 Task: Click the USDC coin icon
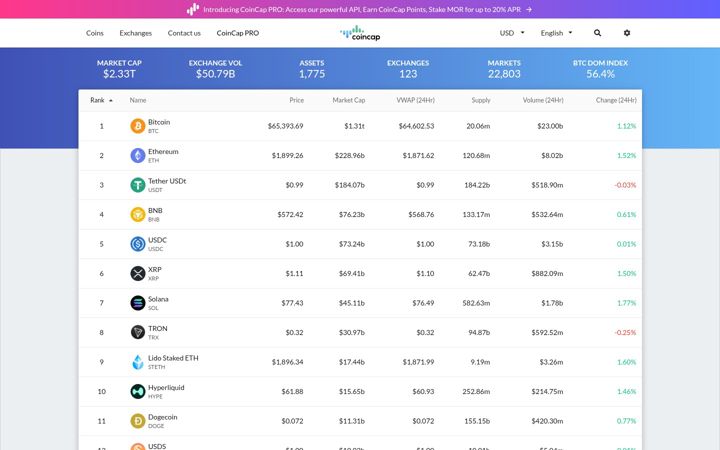[x=138, y=244]
